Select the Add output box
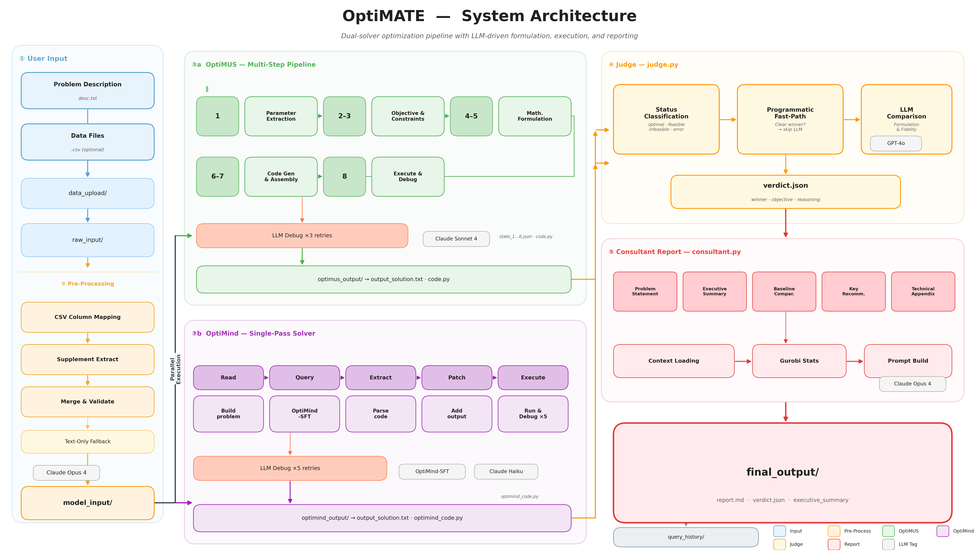Image resolution: width=980 pixels, height=556 pixels. pyautogui.click(x=457, y=414)
